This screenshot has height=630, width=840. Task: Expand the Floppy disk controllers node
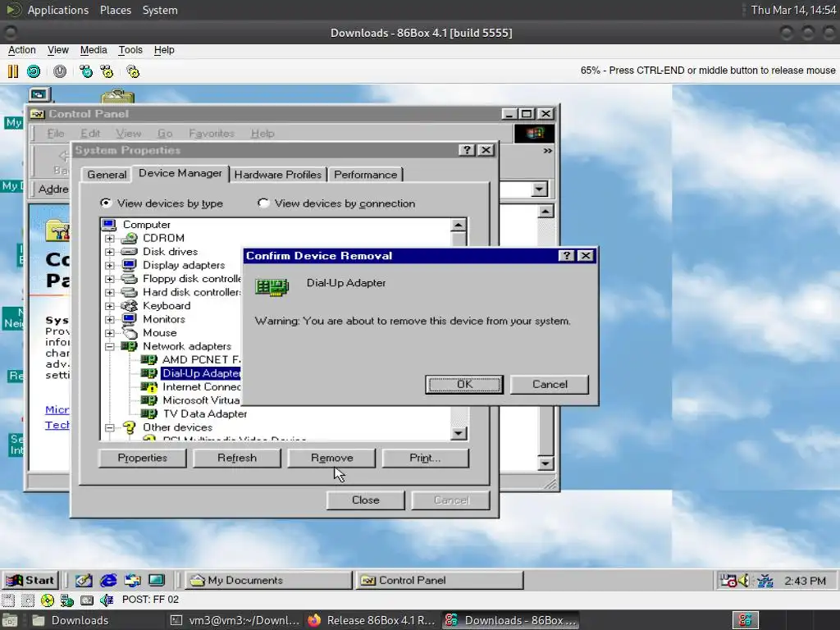110,279
